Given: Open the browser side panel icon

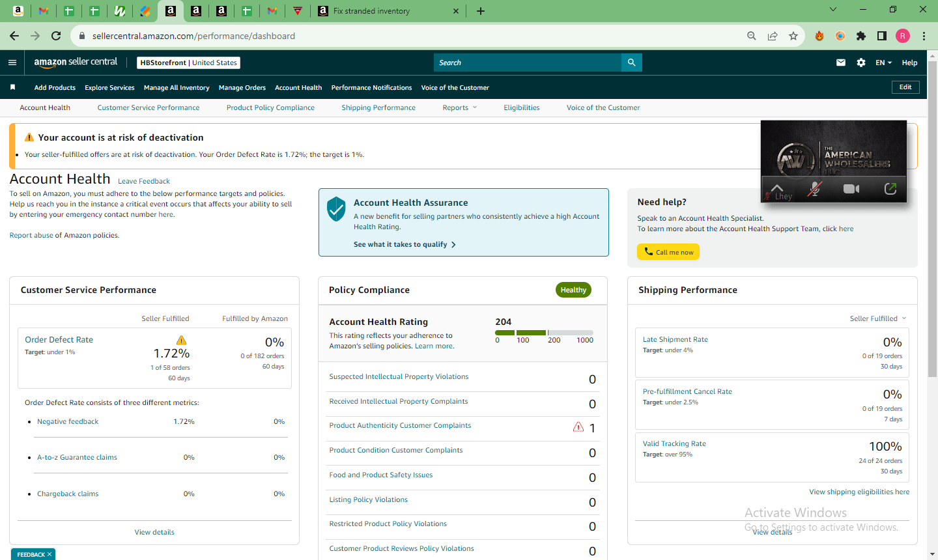Looking at the screenshot, I should [x=882, y=36].
